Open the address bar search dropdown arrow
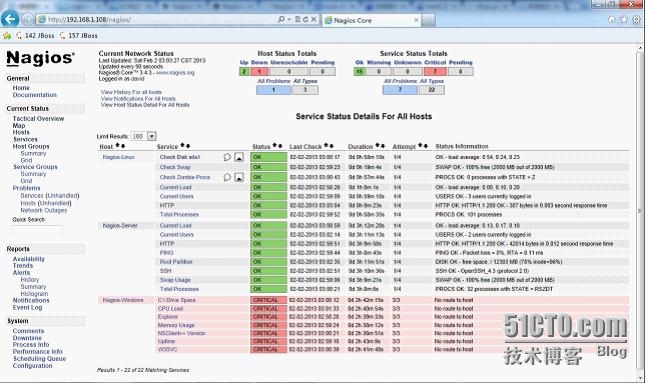This screenshot has height=384, width=646. coord(289,19)
